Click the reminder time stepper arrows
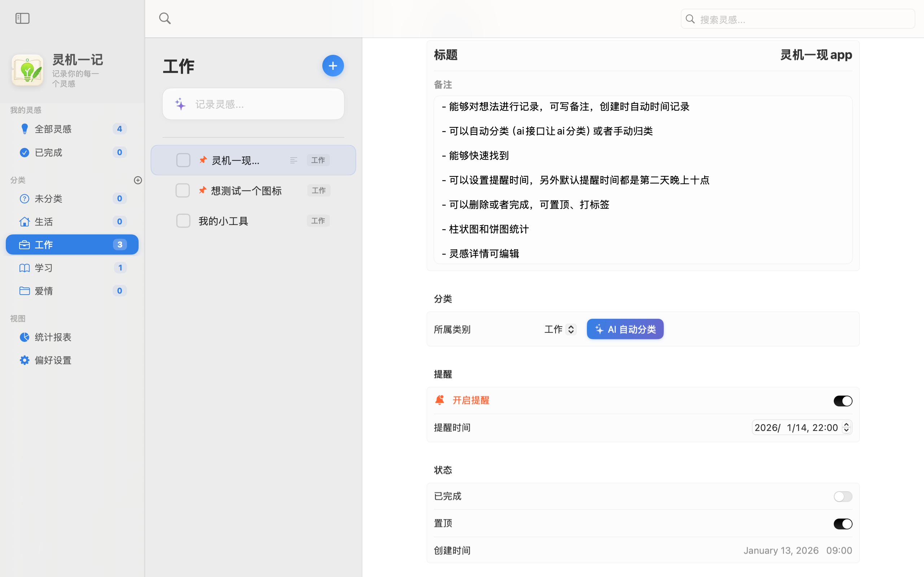 (846, 427)
